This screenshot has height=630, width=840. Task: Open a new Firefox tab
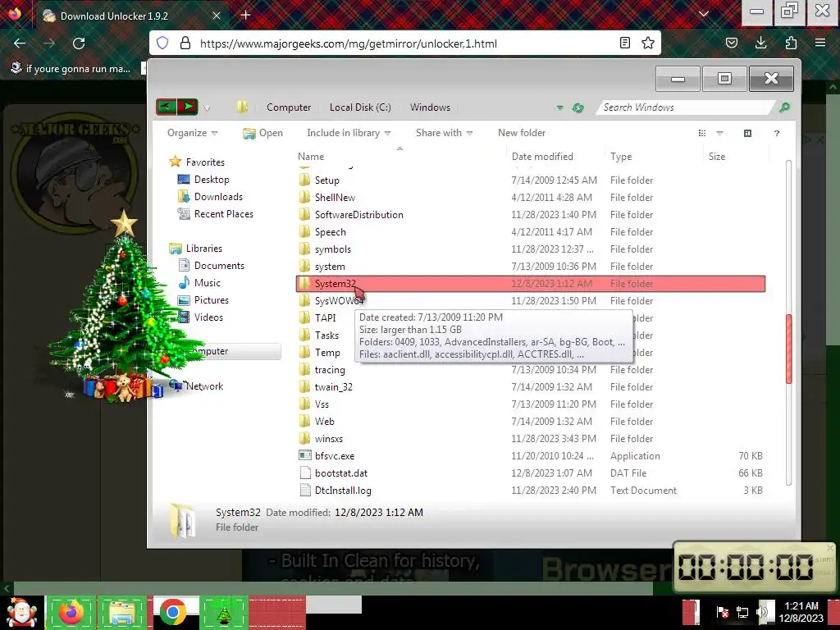tap(245, 15)
